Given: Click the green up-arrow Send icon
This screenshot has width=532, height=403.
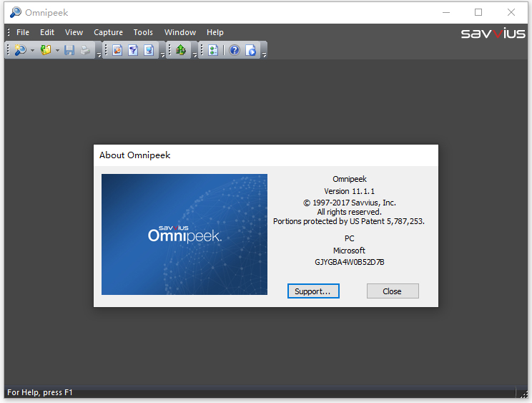Looking at the screenshot, I should pyautogui.click(x=181, y=50).
